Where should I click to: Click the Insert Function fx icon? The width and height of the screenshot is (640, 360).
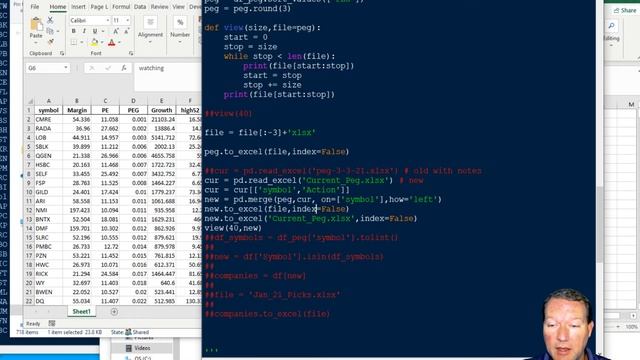124,68
